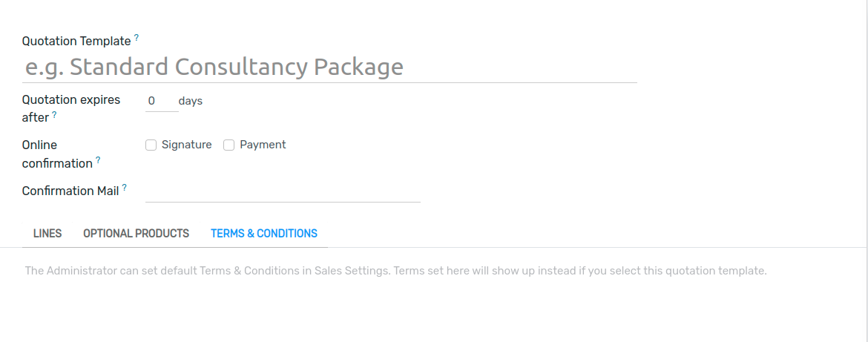
Task: Focus the quotation template name field
Action: click(329, 68)
